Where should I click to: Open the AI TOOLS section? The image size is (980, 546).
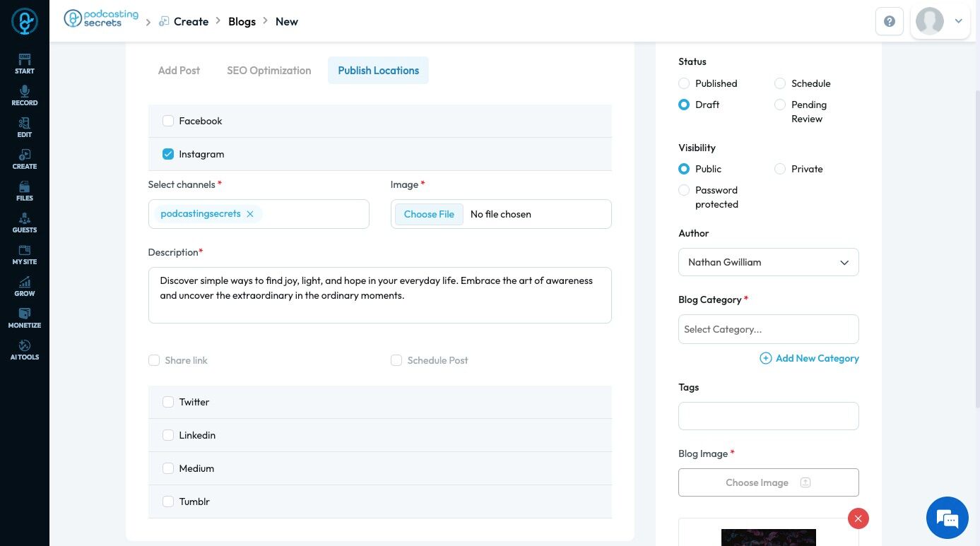click(x=25, y=350)
